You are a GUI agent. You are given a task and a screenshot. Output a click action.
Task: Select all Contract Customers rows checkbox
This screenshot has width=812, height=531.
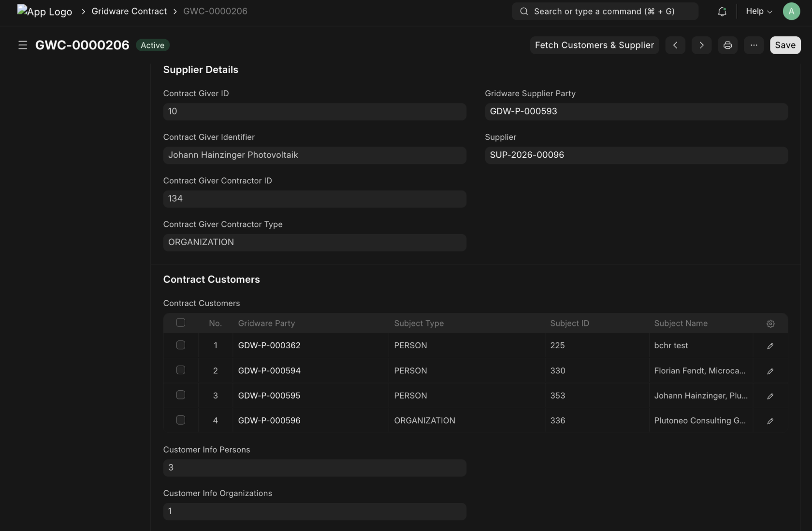tap(181, 323)
